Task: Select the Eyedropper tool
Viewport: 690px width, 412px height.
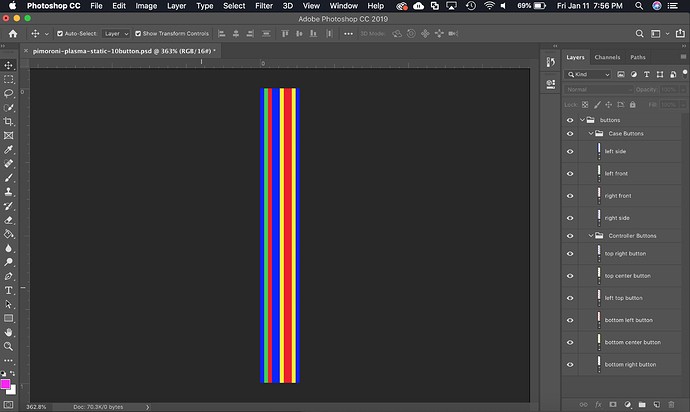Action: tap(8, 150)
